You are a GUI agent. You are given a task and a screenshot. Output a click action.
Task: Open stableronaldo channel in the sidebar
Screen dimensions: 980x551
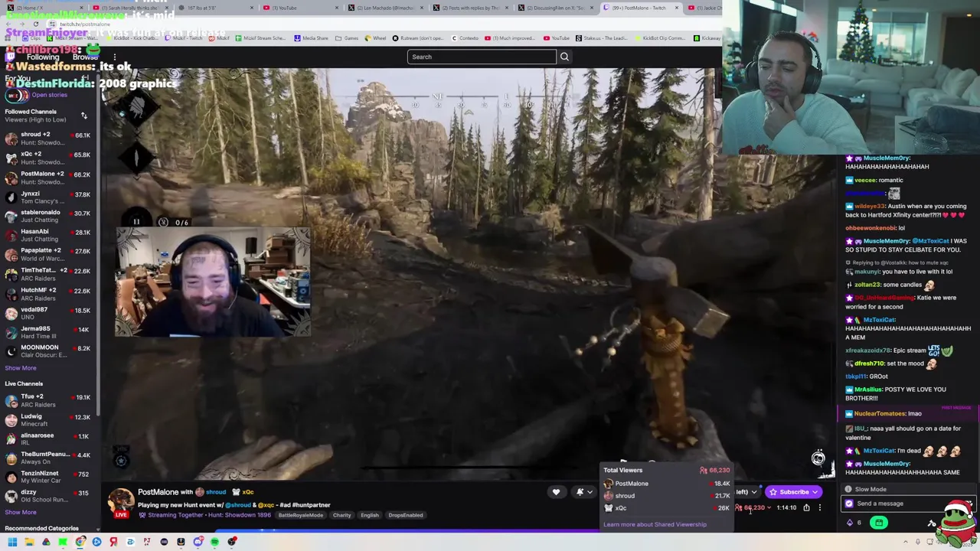coord(50,216)
